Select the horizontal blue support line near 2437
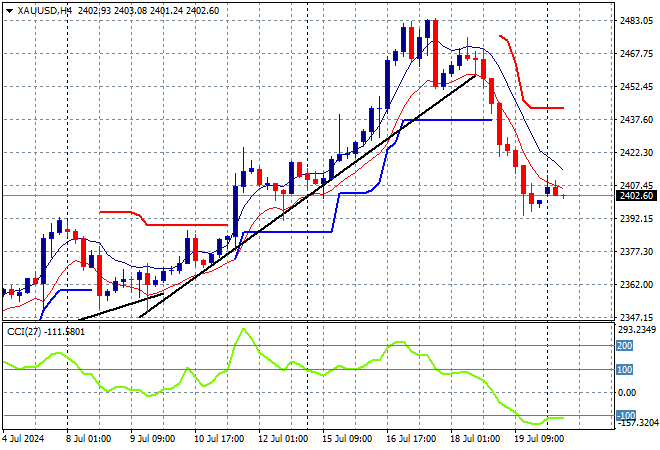Viewport: 660px width, 450px height. point(447,120)
